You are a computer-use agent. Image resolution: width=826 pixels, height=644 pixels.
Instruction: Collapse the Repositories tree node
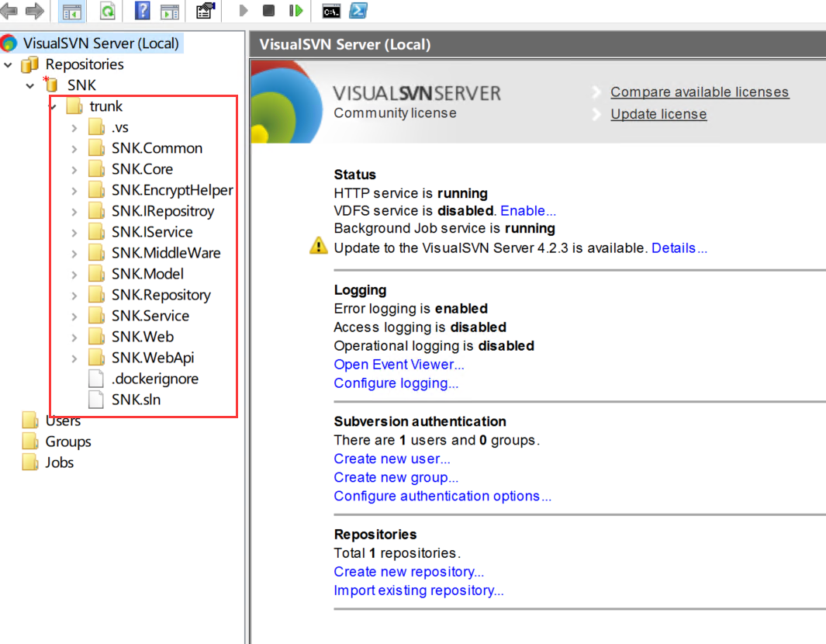(x=8, y=65)
